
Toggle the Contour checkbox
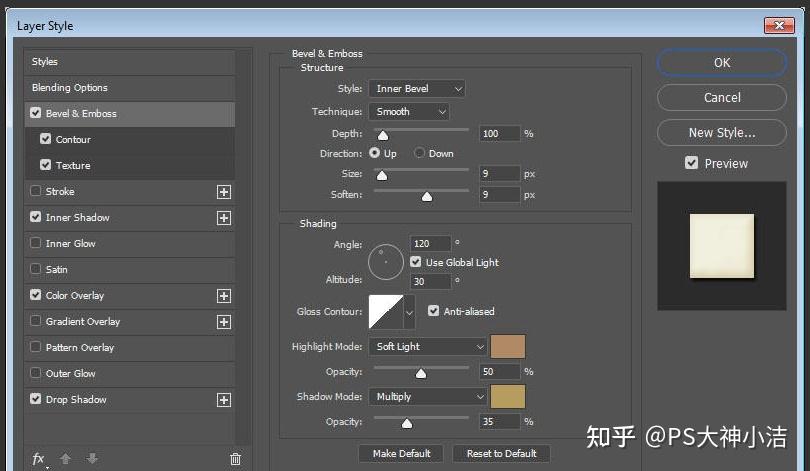click(45, 138)
